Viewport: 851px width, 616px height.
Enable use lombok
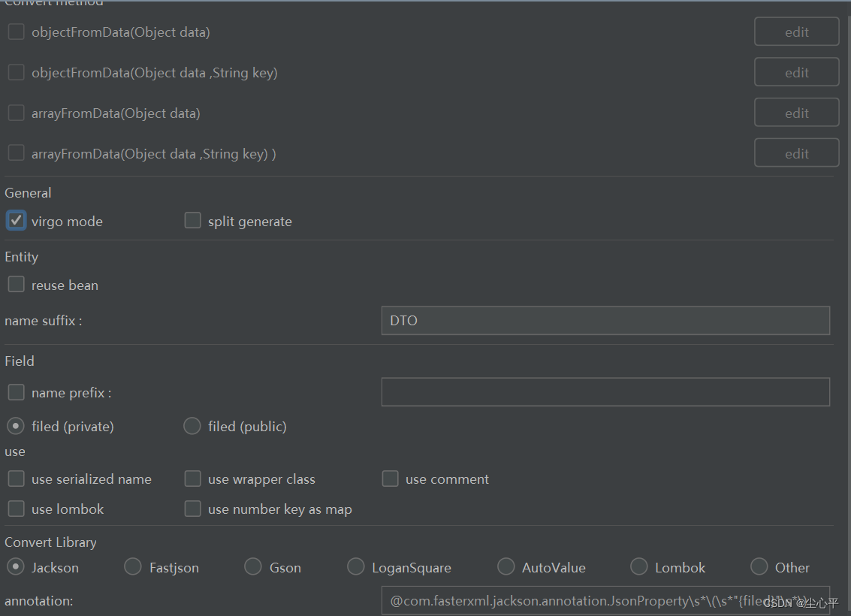pos(16,509)
